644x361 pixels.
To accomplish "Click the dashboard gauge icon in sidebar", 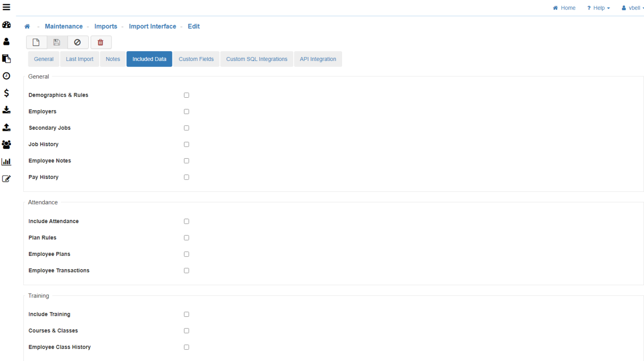I will [6, 25].
